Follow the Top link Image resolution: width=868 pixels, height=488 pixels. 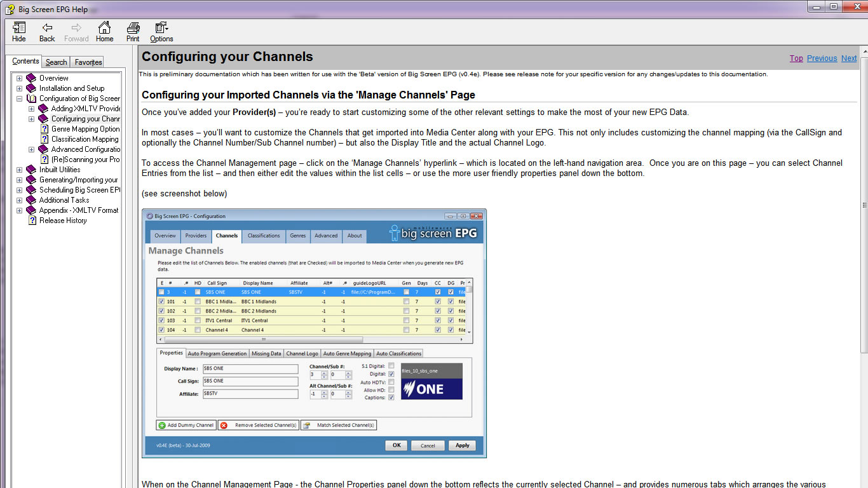[x=796, y=58]
